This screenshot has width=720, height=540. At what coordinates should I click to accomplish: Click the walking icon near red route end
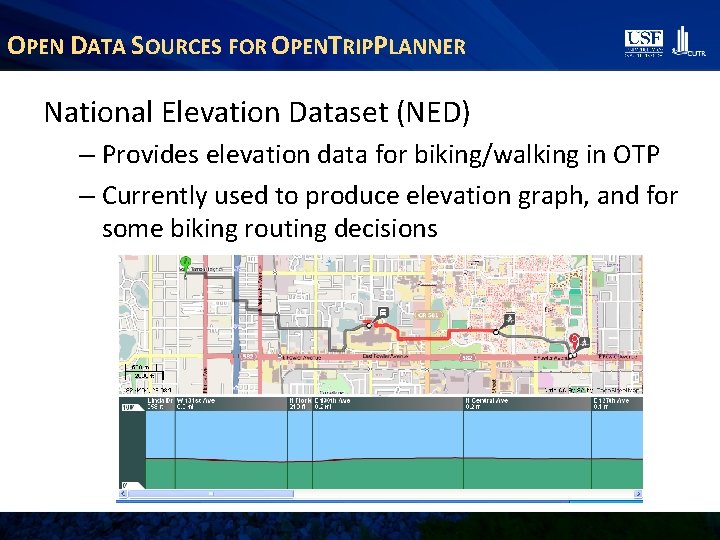pos(509,319)
